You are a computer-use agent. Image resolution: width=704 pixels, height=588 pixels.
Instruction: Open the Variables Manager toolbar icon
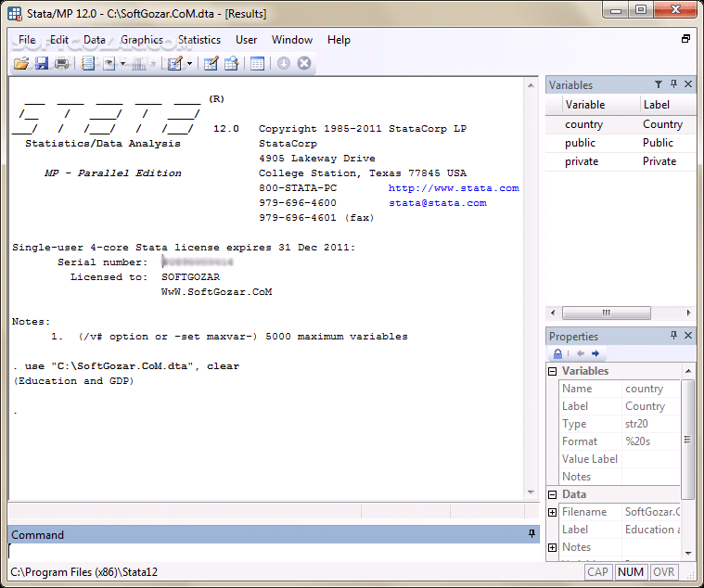pos(257,63)
